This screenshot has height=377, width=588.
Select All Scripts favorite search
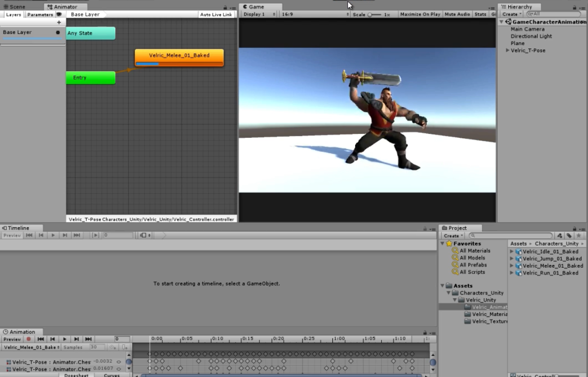click(468, 272)
